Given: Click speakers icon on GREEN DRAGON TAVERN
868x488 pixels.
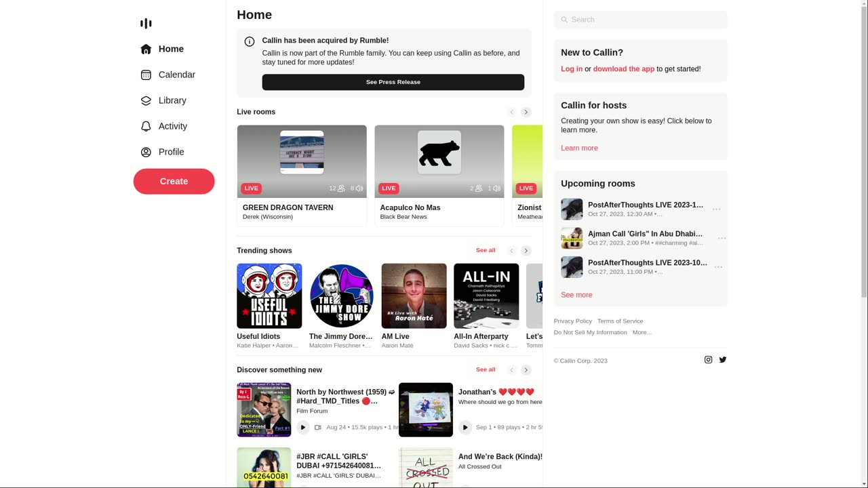Looking at the screenshot, I should click(x=359, y=188).
